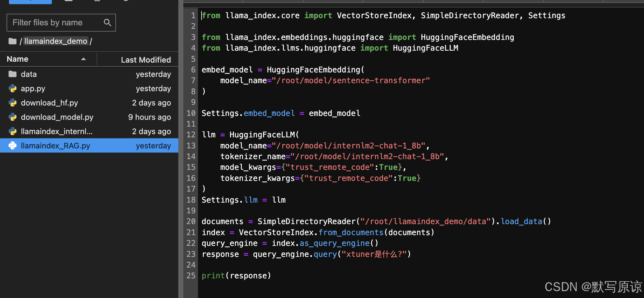Click the blue launcher button at top left
Screen dimensions: 644x298
tap(30, 1)
